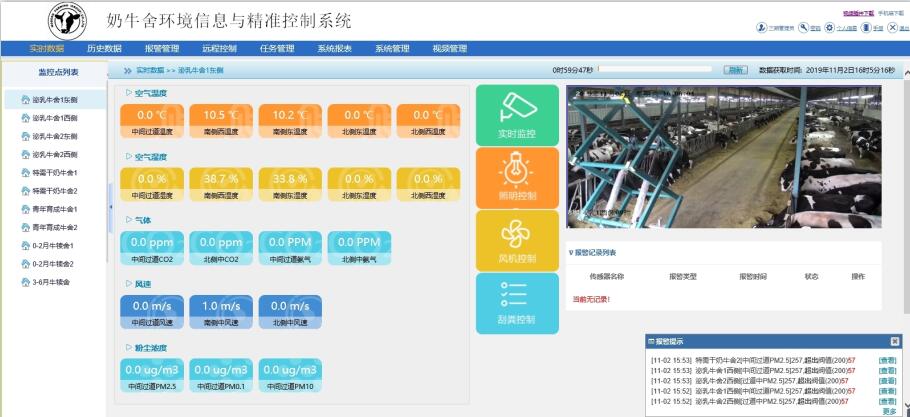Open the 实时监控 camera tile
Viewport: 910px width, 417px height.
(x=517, y=115)
